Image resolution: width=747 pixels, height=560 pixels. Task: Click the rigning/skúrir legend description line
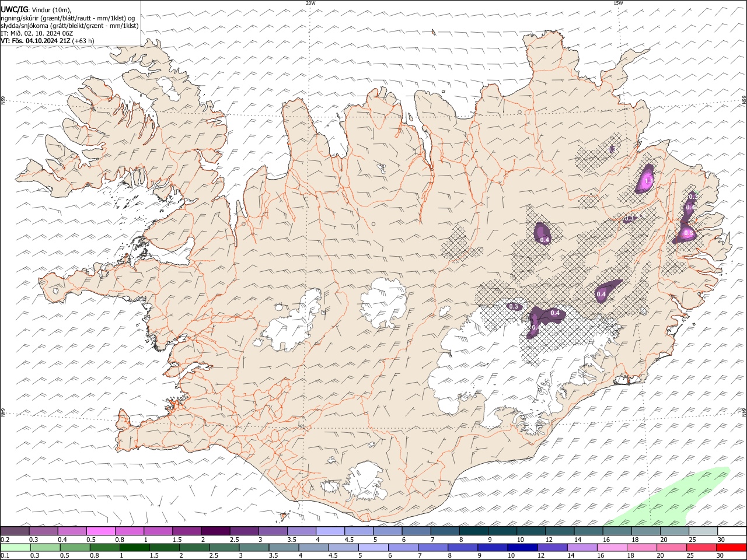click(68, 17)
